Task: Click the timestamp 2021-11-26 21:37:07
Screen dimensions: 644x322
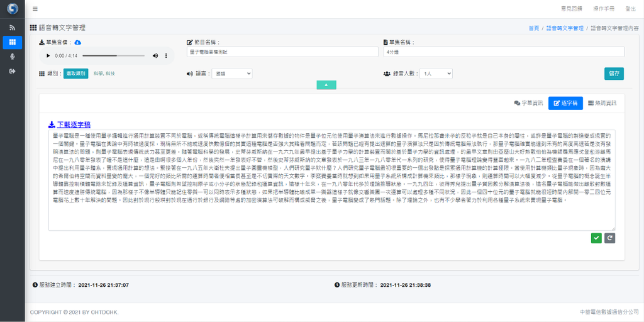Action: tap(104, 285)
